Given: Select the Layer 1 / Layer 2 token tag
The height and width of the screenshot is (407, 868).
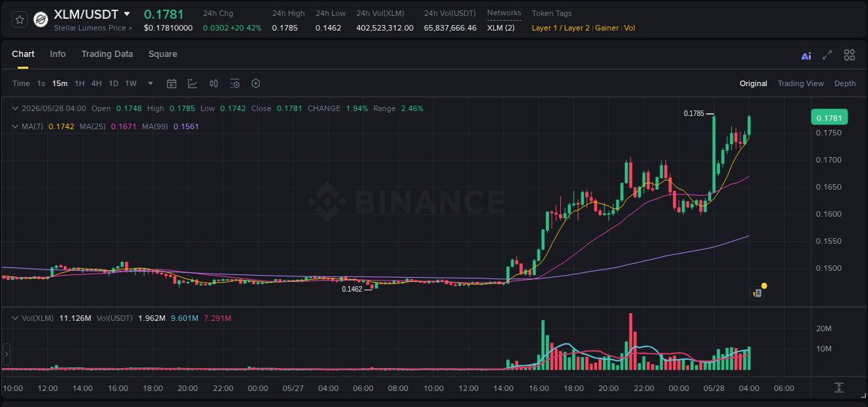Looking at the screenshot, I should [x=560, y=28].
